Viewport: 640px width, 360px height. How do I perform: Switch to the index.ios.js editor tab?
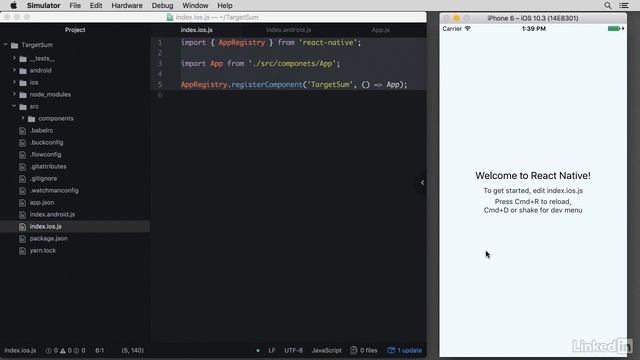click(x=197, y=30)
